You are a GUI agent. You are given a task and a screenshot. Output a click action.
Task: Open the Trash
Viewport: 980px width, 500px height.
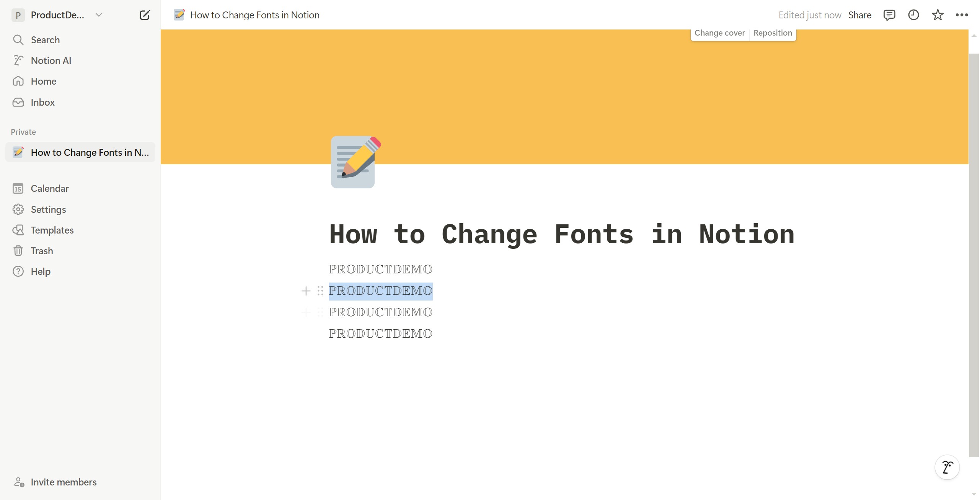[x=80, y=251]
